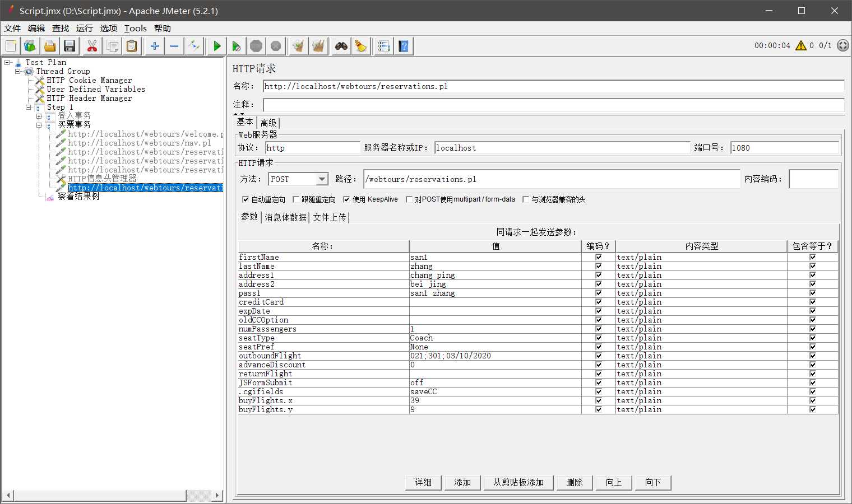Click the Stop test icon
852x504 pixels.
pyautogui.click(x=256, y=46)
